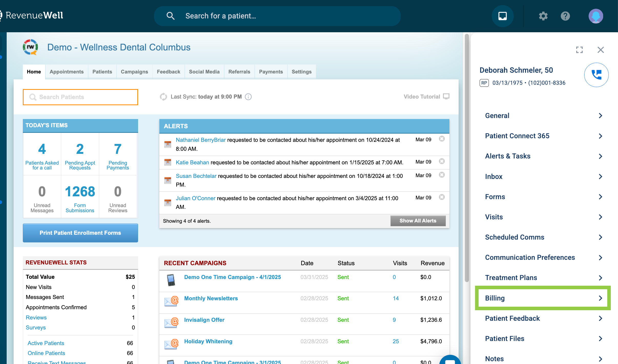Open settings gear in top bar
Image resolution: width=618 pixels, height=364 pixels.
point(543,16)
